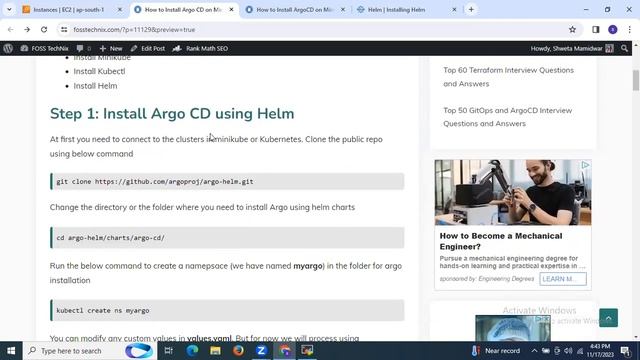Screen dimensions: 640x360
Task: Click the git clone command code block
Action: coord(227,181)
